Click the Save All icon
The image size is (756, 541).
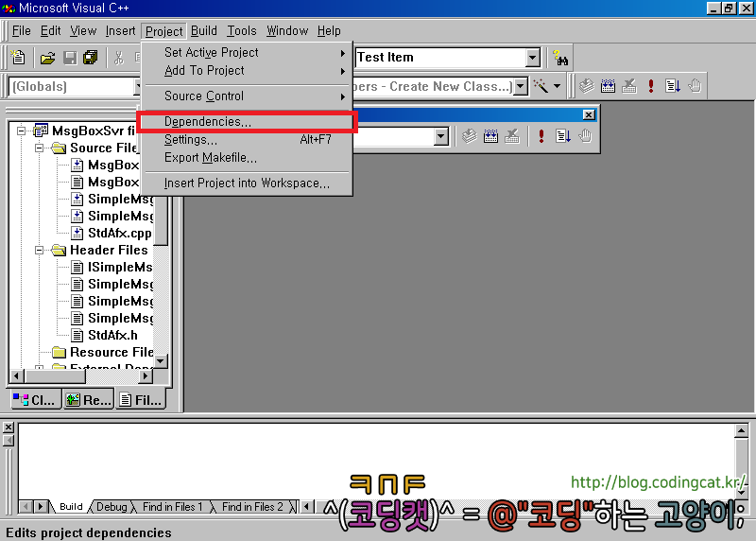[91, 59]
